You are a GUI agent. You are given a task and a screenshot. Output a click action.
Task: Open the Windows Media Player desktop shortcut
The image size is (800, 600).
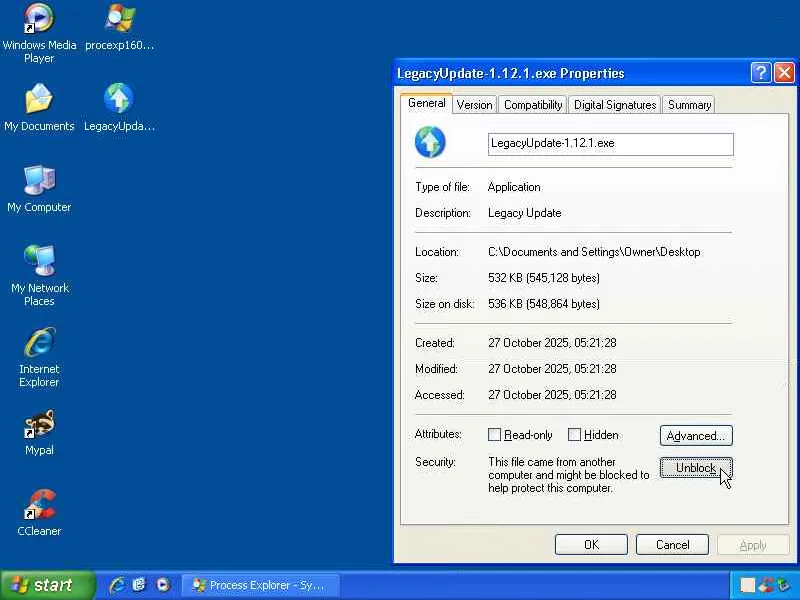(x=39, y=33)
